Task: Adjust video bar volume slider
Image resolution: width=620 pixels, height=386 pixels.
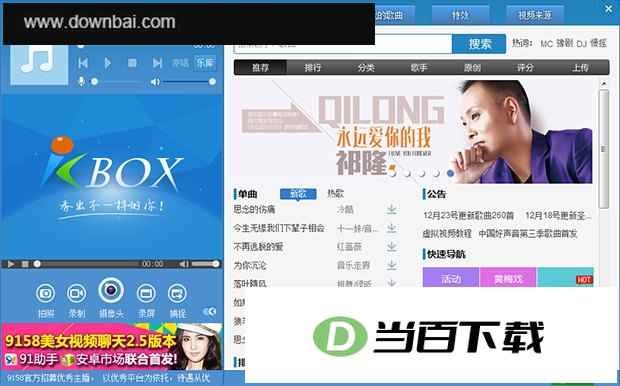Action: (205, 264)
